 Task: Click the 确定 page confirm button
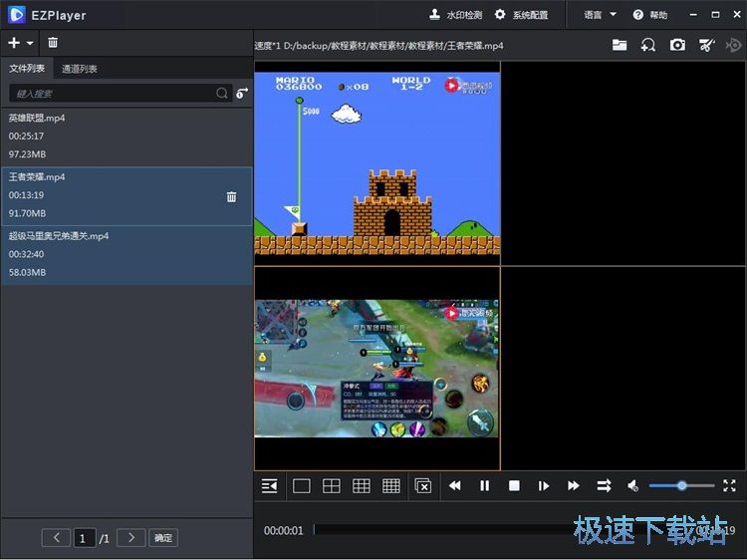pos(163,538)
